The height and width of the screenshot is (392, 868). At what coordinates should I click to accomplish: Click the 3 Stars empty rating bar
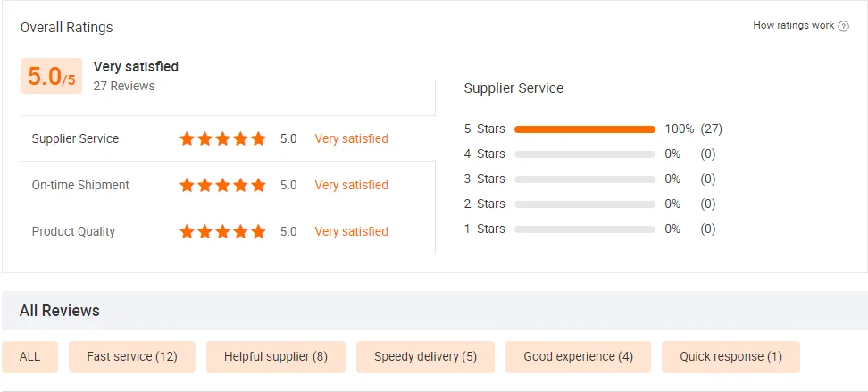point(585,179)
